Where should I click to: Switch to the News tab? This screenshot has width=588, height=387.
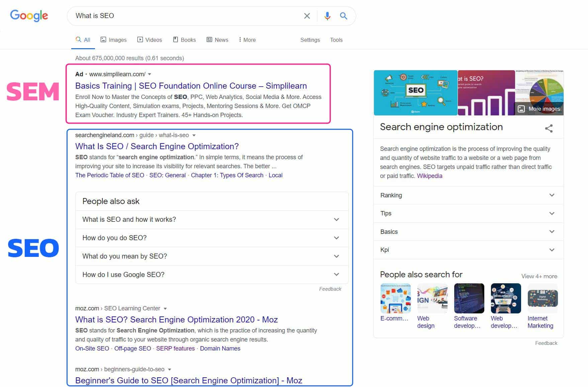pos(217,40)
